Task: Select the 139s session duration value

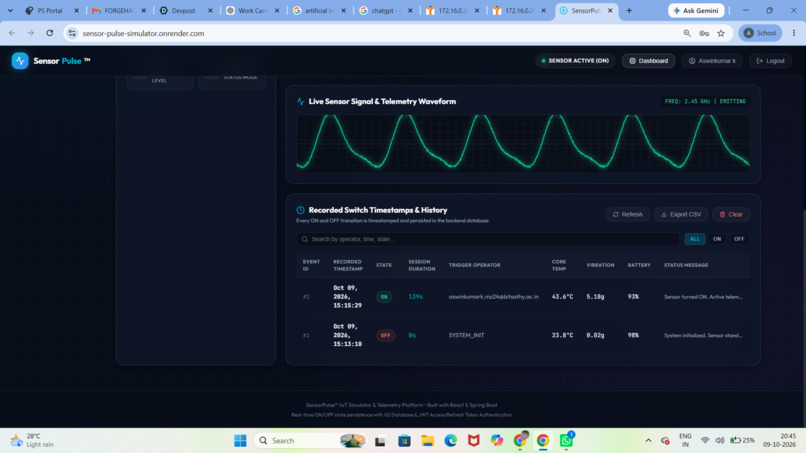Action: click(415, 297)
